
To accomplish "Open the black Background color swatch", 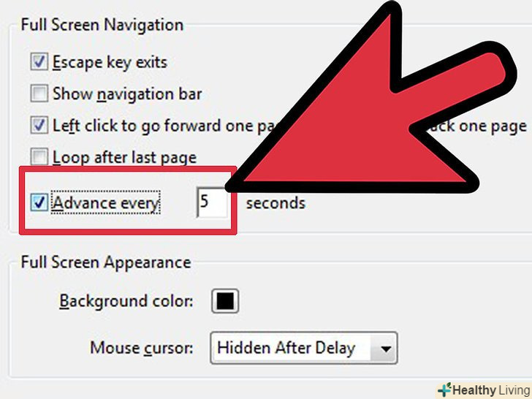I will [x=225, y=301].
